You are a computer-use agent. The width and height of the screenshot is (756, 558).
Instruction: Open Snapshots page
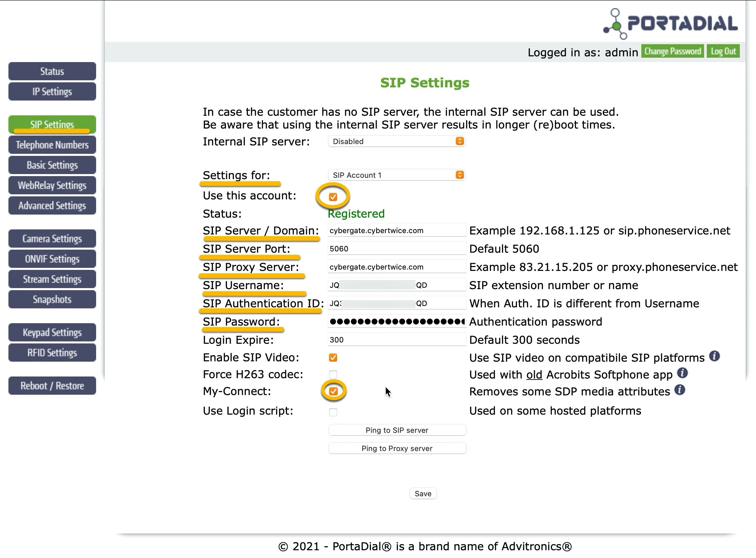click(x=52, y=300)
